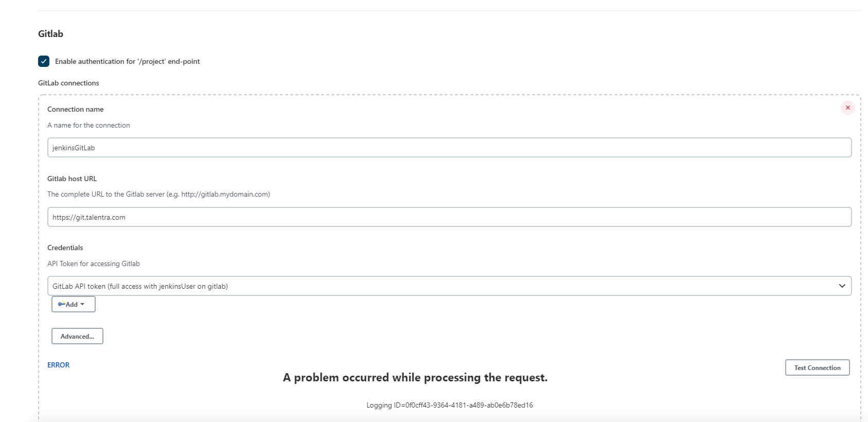Click the Enable authentication label text
868x422 pixels.
point(127,61)
